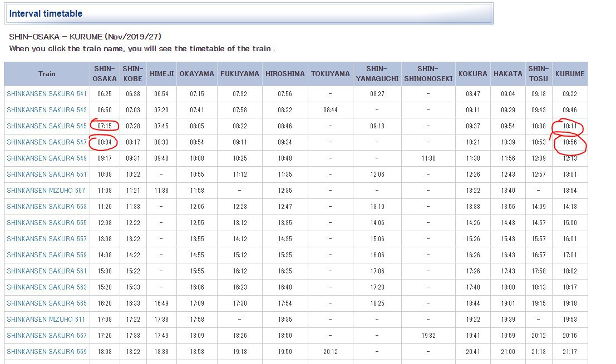Click the Interval timetable heading
Image resolution: width=616 pixels, height=364 pixels.
(x=46, y=14)
